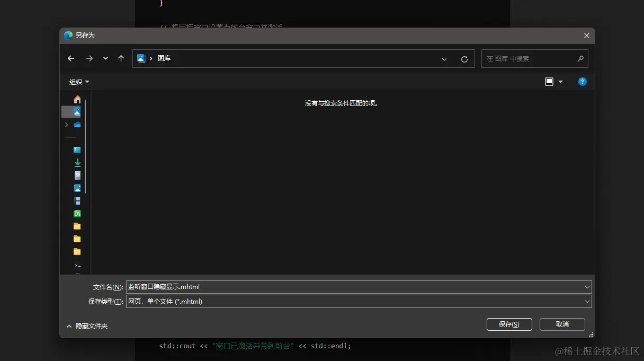The width and height of the screenshot is (644, 361).
Task: Select the 图库 breadcrumb in address bar
Action: point(164,58)
